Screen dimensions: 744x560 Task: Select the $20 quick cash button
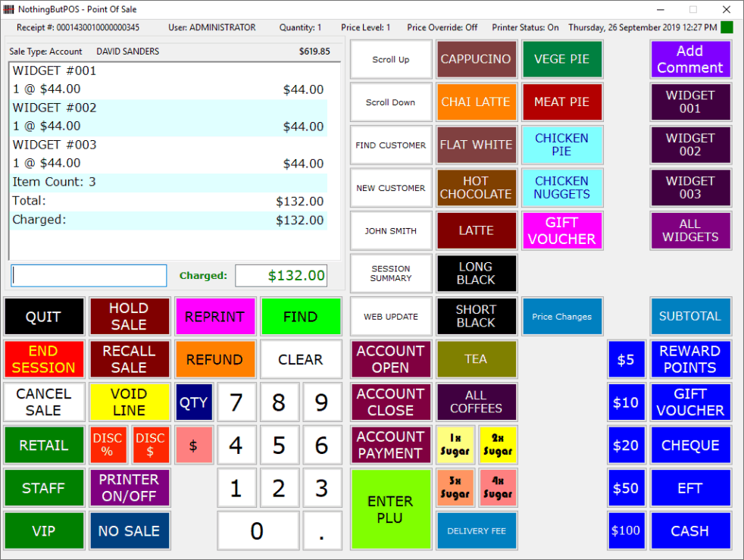[626, 446]
